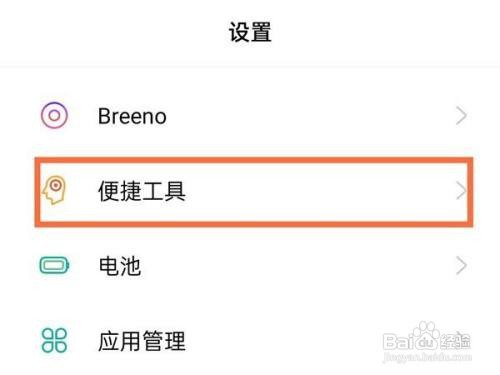The image size is (500, 375).
Task: Click the 设置 page title
Action: click(250, 32)
